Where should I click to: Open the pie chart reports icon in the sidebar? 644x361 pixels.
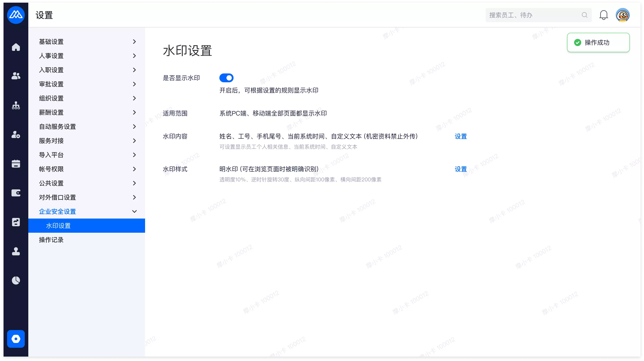point(16,280)
